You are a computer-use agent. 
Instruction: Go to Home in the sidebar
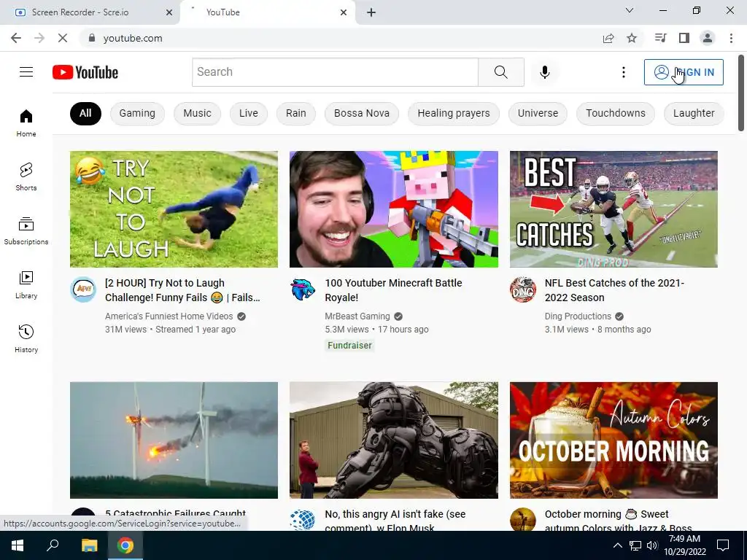pyautogui.click(x=26, y=123)
